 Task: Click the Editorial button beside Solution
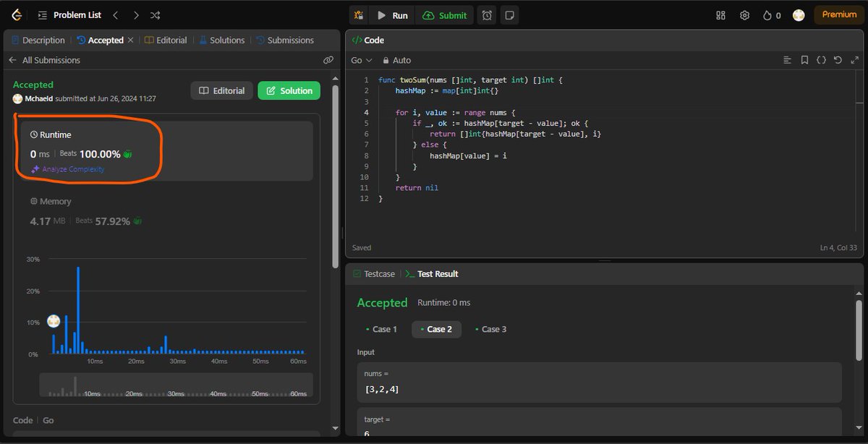pos(222,90)
